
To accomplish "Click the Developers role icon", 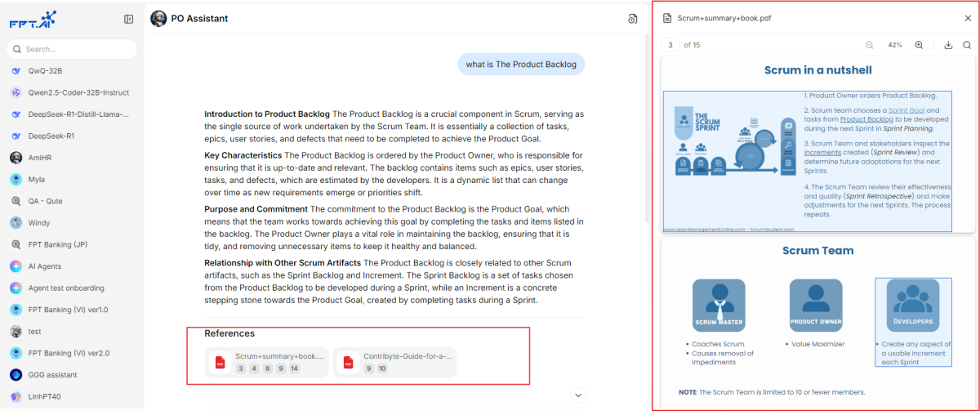I will point(913,306).
